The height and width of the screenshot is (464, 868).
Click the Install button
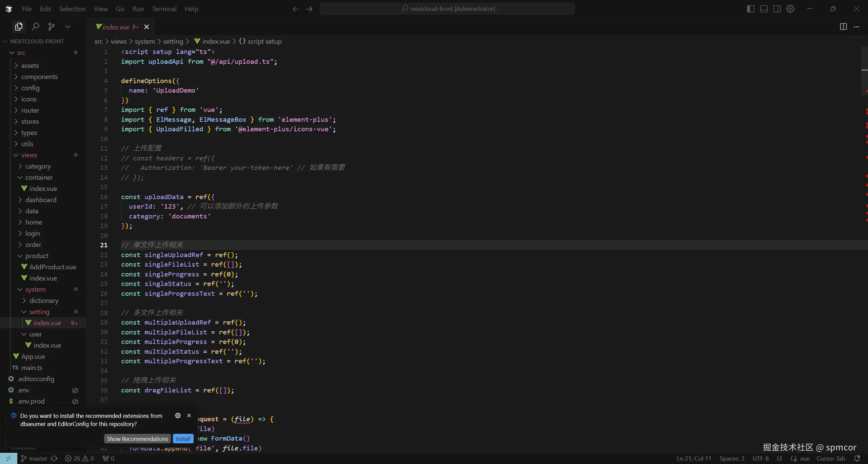click(x=183, y=439)
